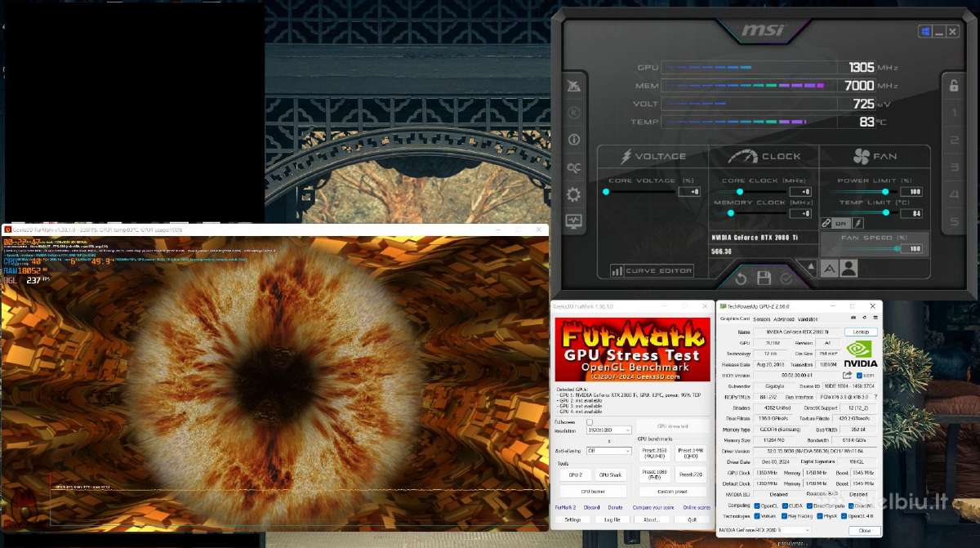Click the save profile floppy icon
The image size is (980, 548).
coord(764,278)
